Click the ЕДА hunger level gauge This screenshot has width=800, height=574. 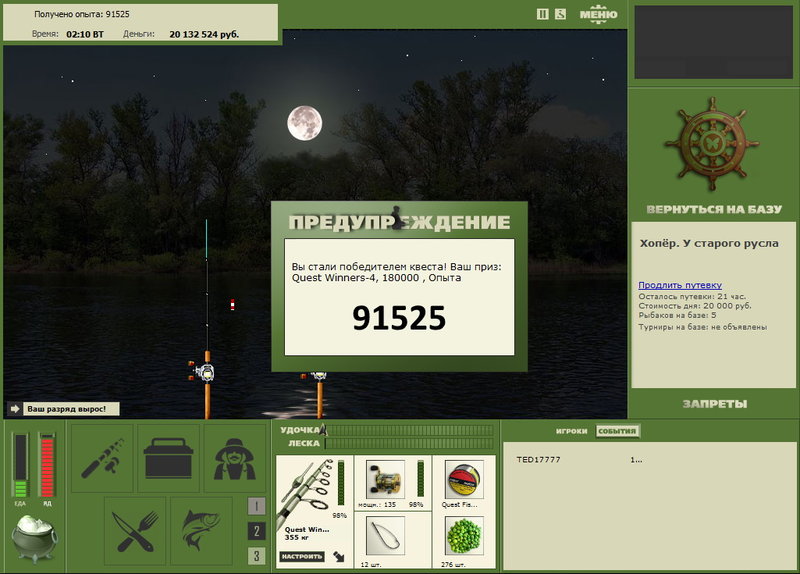(20, 465)
